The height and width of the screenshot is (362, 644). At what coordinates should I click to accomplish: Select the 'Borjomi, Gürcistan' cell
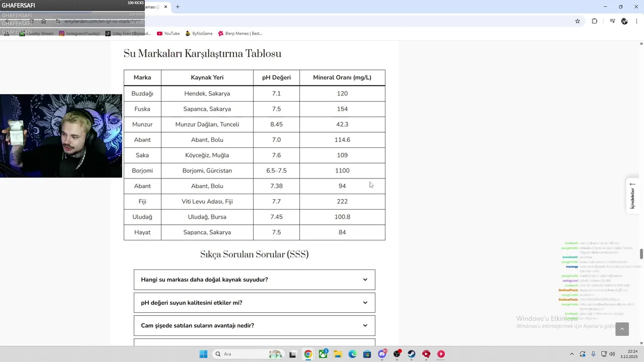(207, 171)
